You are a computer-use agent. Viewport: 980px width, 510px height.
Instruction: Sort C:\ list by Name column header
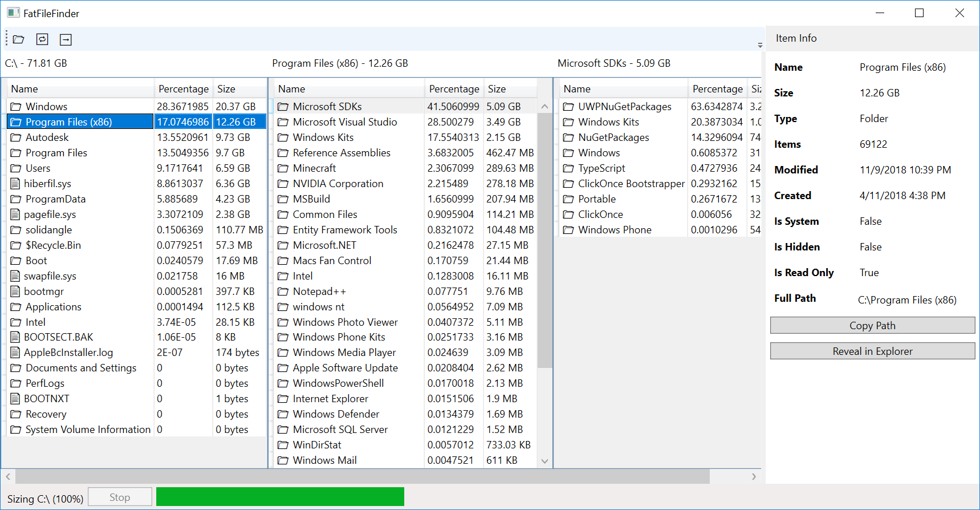[x=81, y=89]
